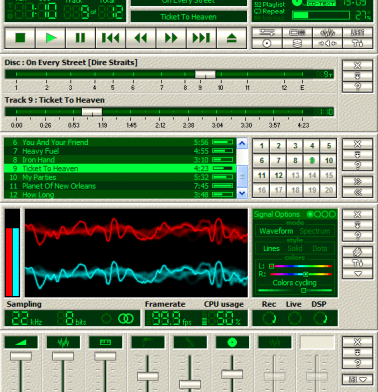Image resolution: width=378 pixels, height=392 pixels.
Task: Open the position sliders panel icon
Action: coord(267,33)
